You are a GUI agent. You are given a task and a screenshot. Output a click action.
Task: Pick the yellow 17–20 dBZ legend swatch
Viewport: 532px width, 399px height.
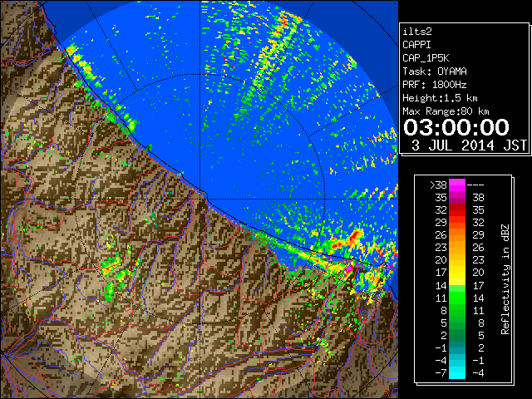pyautogui.click(x=457, y=273)
